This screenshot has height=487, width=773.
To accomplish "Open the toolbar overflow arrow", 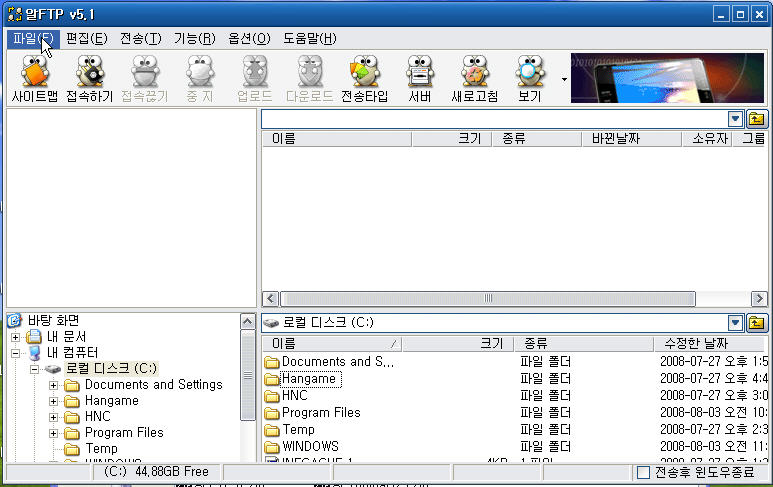I will click(564, 79).
